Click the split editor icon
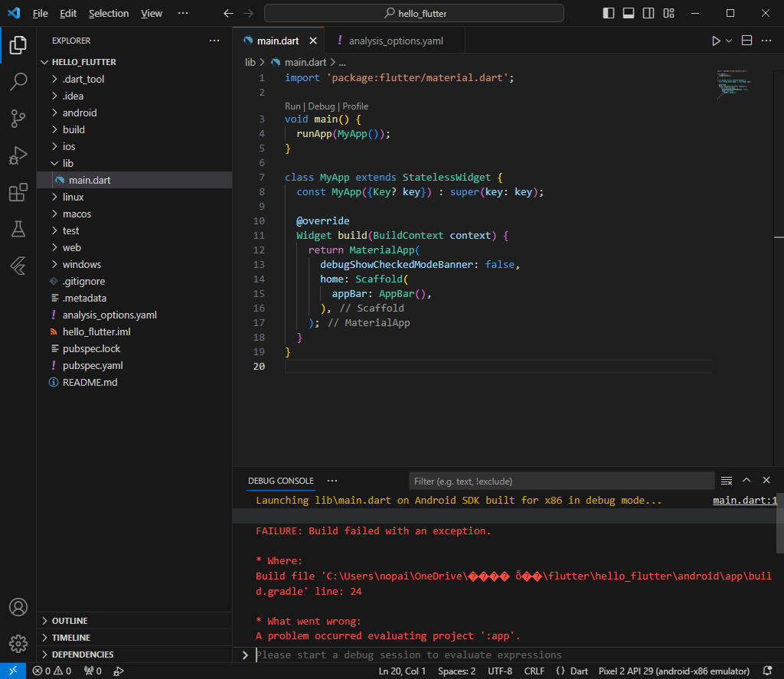This screenshot has width=784, height=679. coord(746,41)
